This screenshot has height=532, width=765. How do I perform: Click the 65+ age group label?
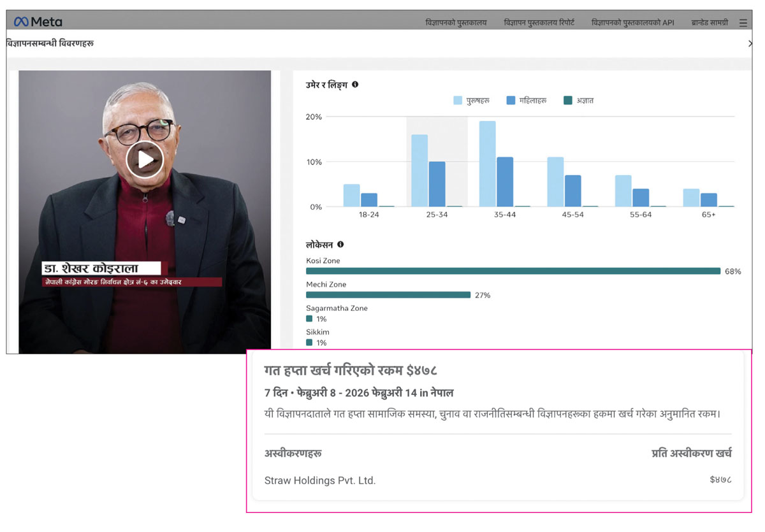pos(708,215)
